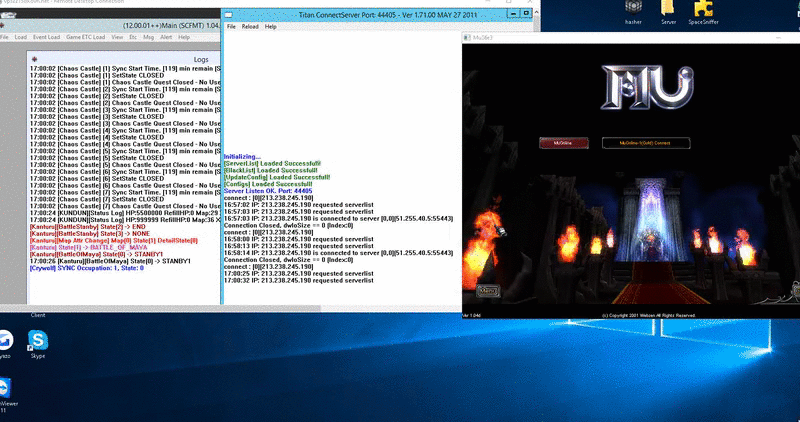Click the GameServer Main title bar icon

pos(2,25)
